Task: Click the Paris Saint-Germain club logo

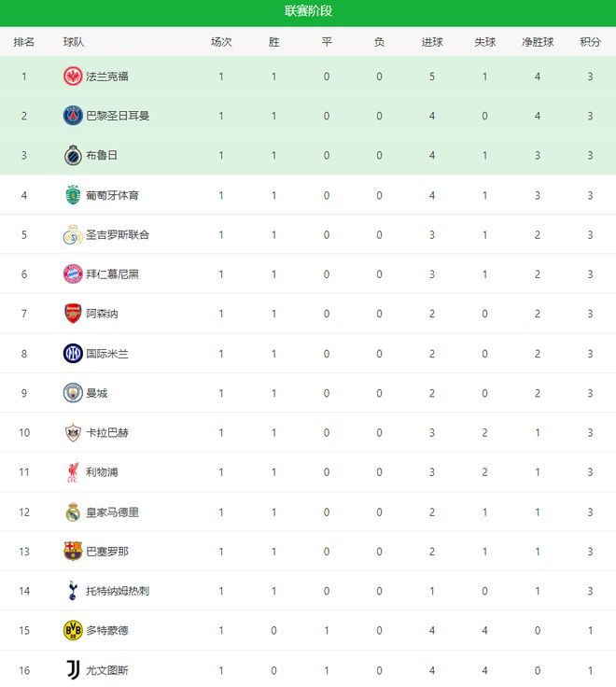Action: (x=73, y=116)
